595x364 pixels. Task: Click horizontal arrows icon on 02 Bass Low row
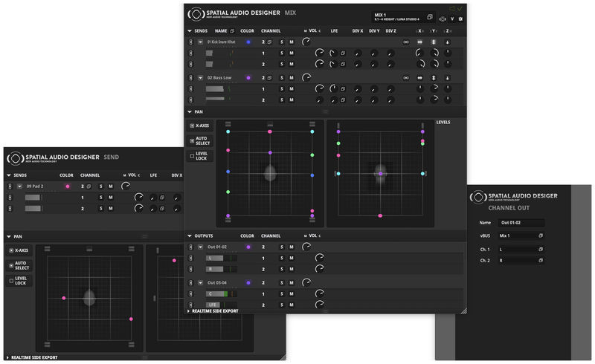419,78
